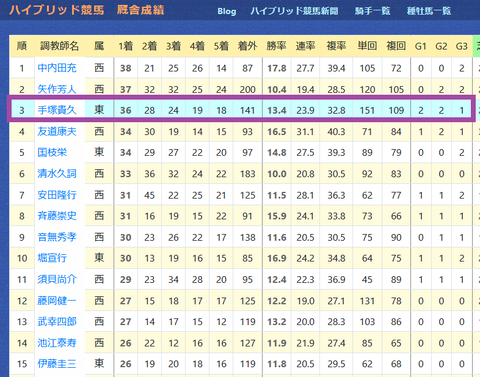This screenshot has width=480, height=377.
Task: Sort by the 単回 column header
Action: click(367, 46)
